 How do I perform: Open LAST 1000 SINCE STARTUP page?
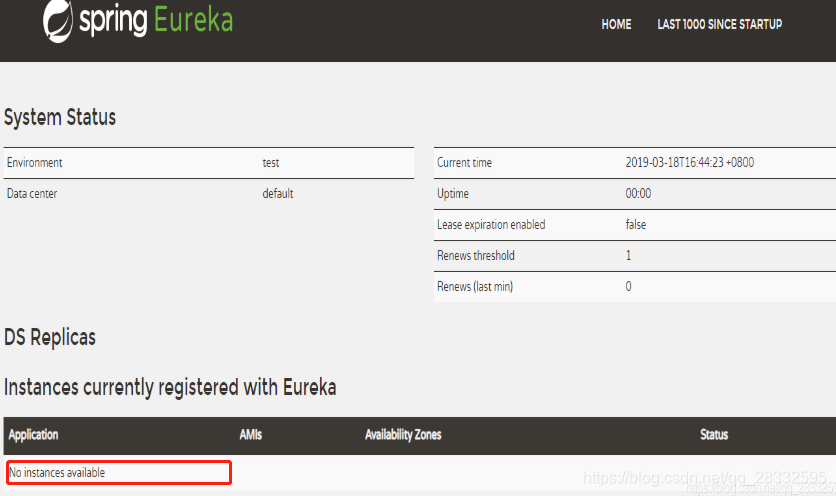[x=720, y=25]
